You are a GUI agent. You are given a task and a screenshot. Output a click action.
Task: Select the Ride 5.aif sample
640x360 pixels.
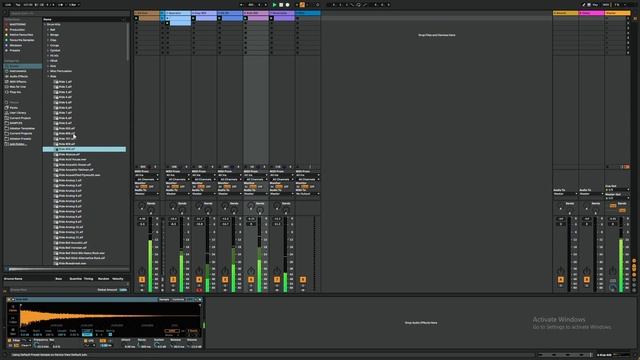65,102
